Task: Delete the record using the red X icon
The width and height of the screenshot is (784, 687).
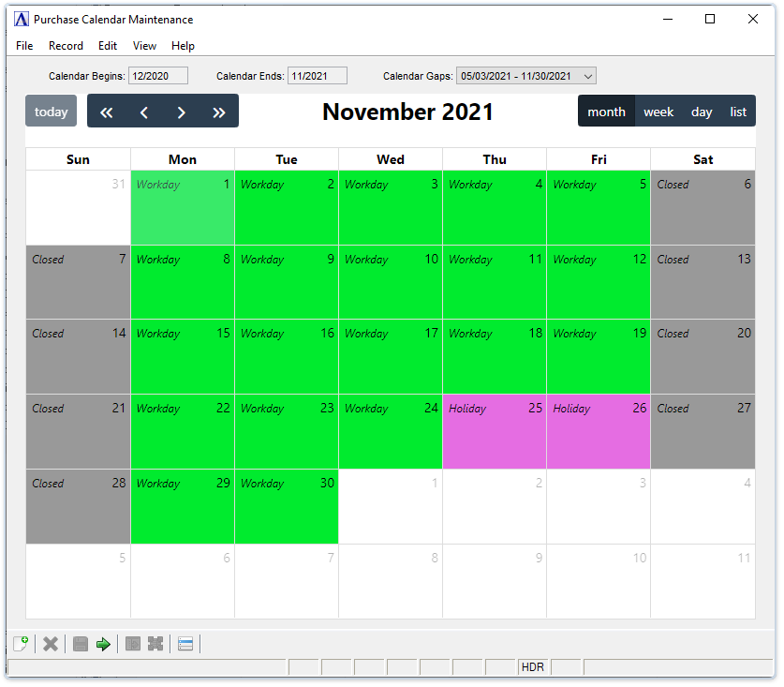Action: tap(51, 644)
